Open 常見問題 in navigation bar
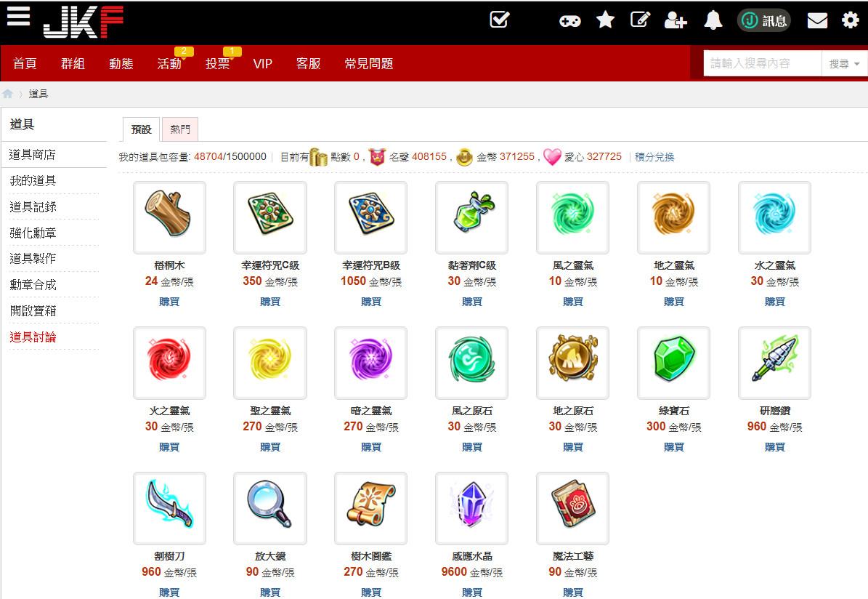Viewport: 868px width, 599px height. point(369,64)
